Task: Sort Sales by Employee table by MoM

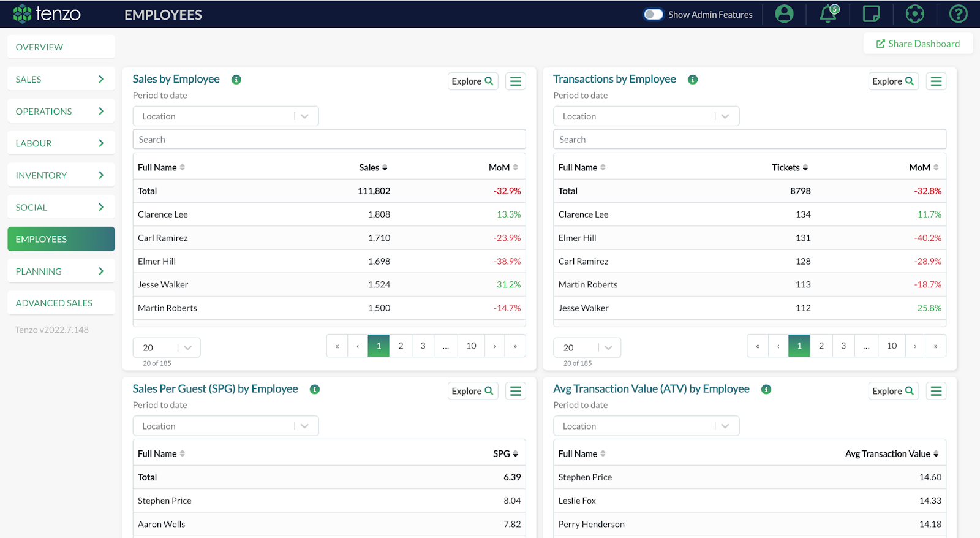Action: point(503,167)
